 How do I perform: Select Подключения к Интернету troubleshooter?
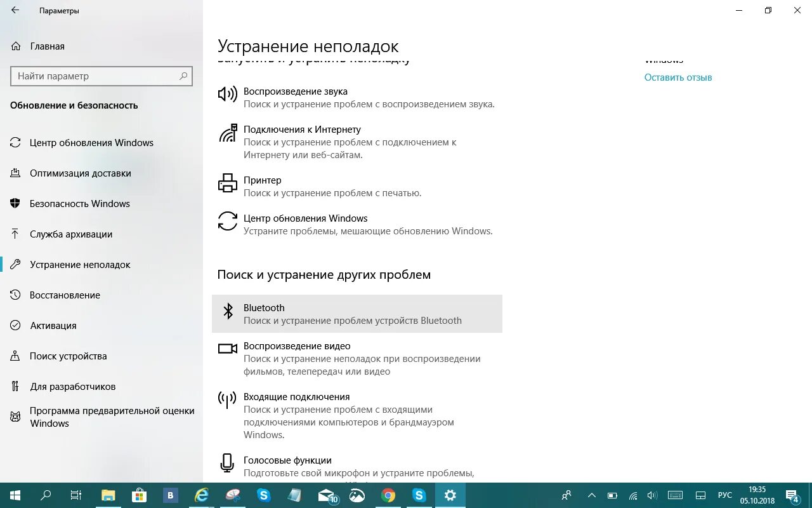(357, 142)
